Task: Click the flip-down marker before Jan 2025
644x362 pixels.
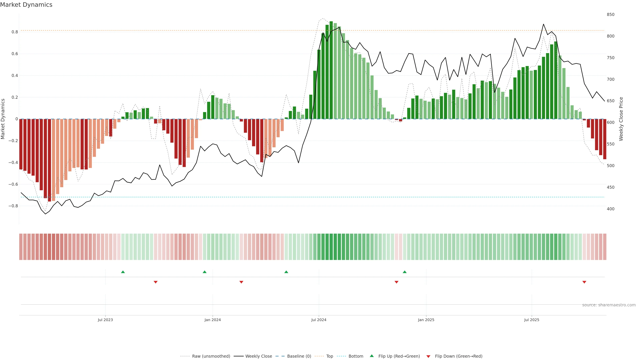Action: coord(396,282)
